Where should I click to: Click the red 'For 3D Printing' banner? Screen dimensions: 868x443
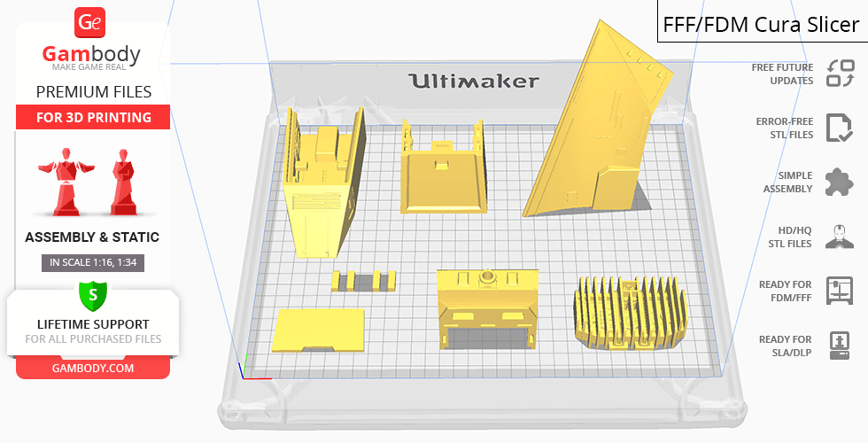tap(92, 117)
